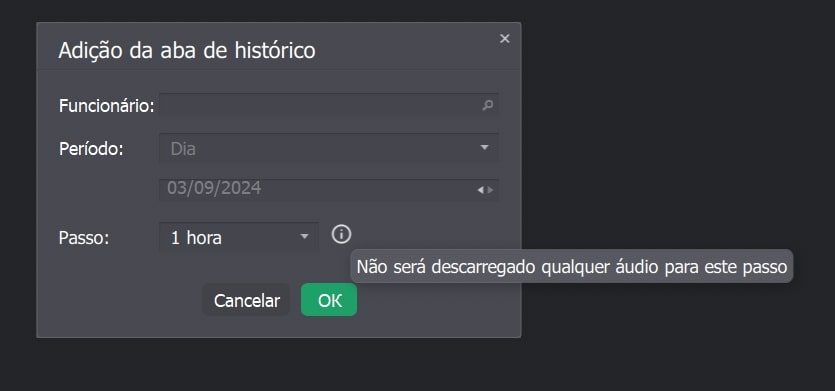
Task: Expand the Passo dropdown set to 1 hora
Action: (x=239, y=237)
